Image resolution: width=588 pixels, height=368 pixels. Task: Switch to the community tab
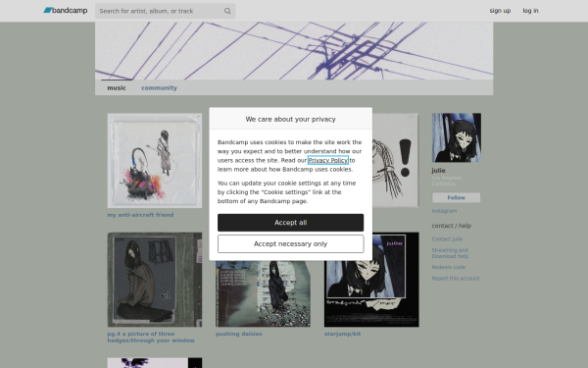tap(159, 88)
